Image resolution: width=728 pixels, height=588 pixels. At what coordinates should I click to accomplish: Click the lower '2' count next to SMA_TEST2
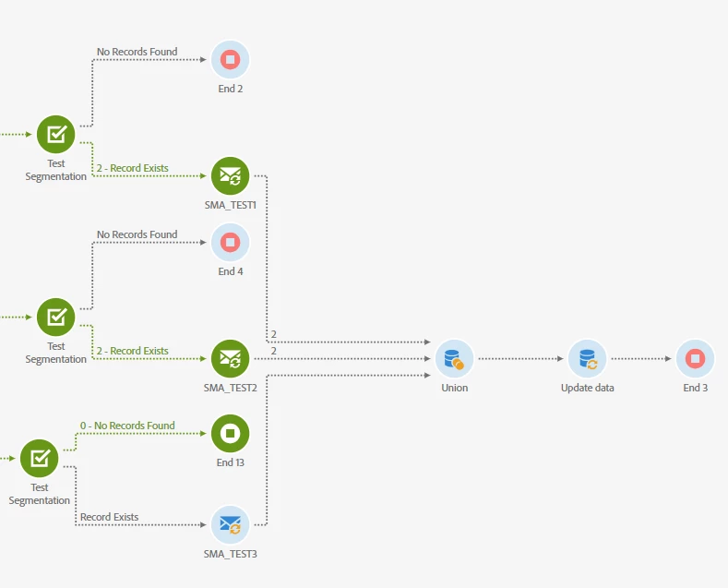point(274,351)
